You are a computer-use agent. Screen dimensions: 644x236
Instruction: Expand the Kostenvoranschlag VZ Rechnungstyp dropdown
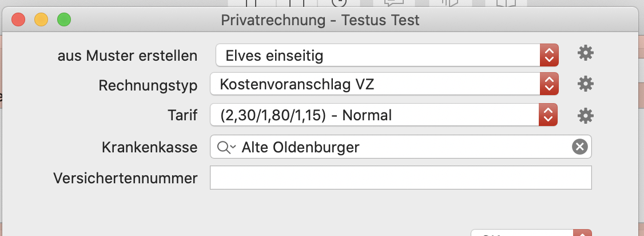point(384,84)
